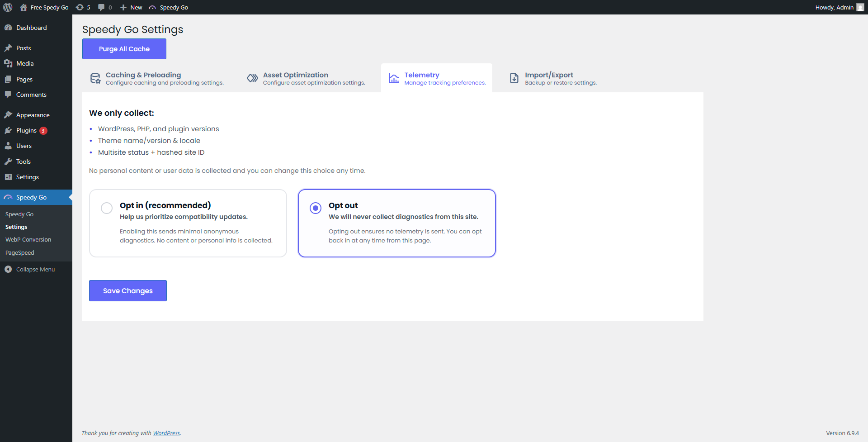Open the Dashboard menu label
Viewport: 868px width, 442px height.
point(32,28)
